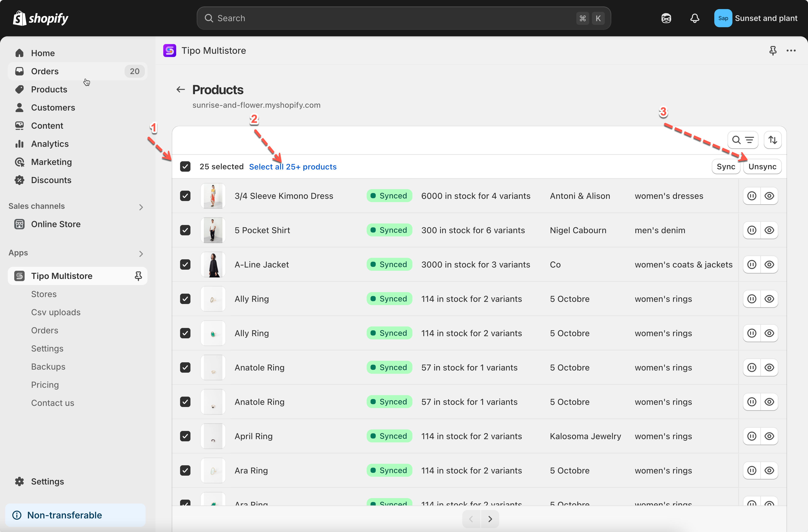The width and height of the screenshot is (808, 532).
Task: View the 5 Pocket Shirt product
Action: [x=769, y=230]
